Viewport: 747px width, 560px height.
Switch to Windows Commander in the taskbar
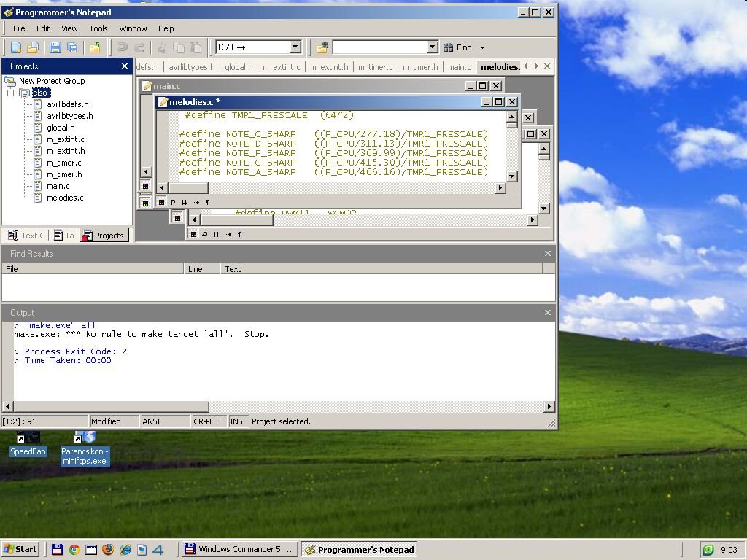click(239, 549)
